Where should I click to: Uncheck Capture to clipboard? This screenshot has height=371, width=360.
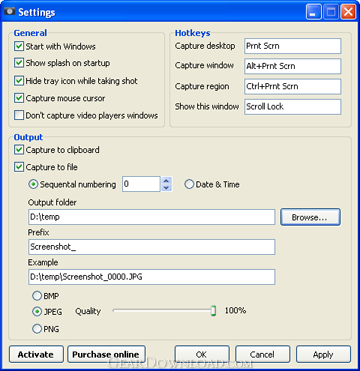[x=19, y=150]
